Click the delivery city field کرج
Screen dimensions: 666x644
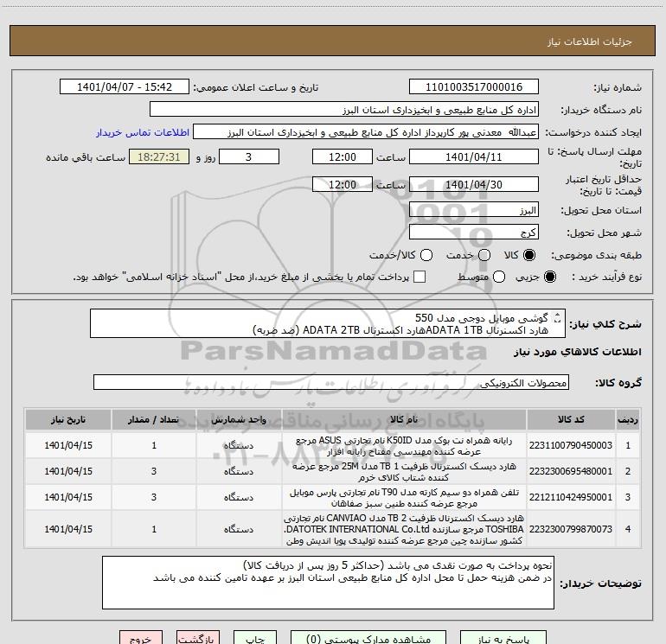point(474,233)
